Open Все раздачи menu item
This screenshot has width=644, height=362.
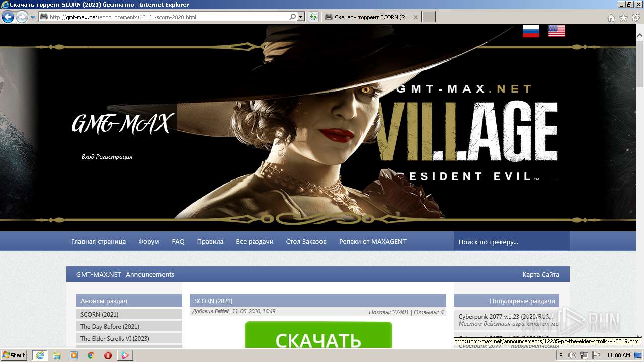(x=255, y=242)
